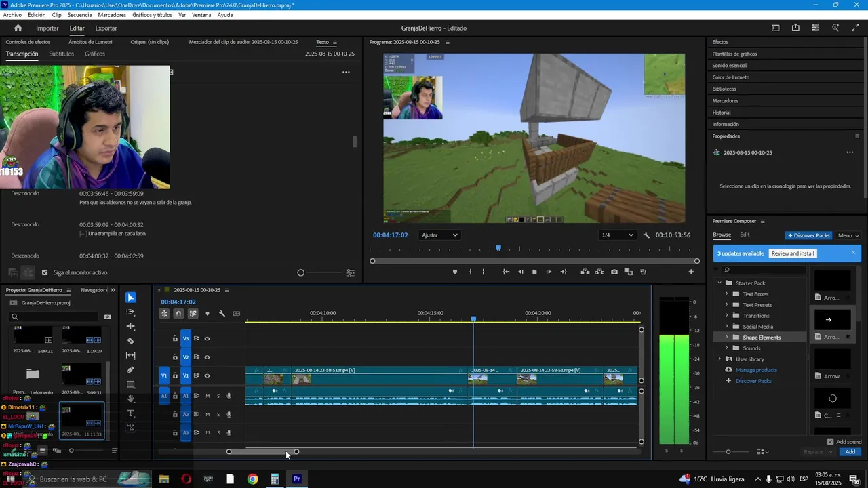The width and height of the screenshot is (868, 488).
Task: Open Program monitor settings wrench
Action: tap(646, 235)
